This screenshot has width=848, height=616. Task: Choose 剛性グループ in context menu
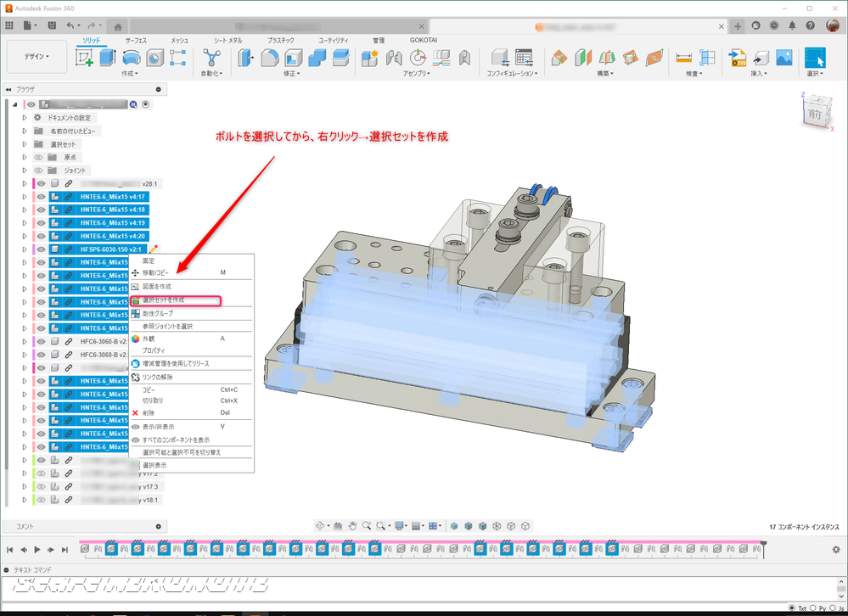point(192,313)
